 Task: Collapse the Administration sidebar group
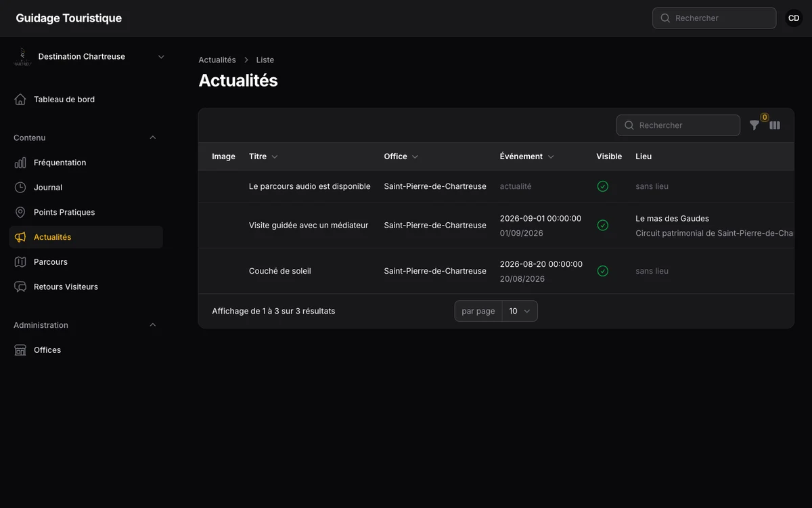152,325
